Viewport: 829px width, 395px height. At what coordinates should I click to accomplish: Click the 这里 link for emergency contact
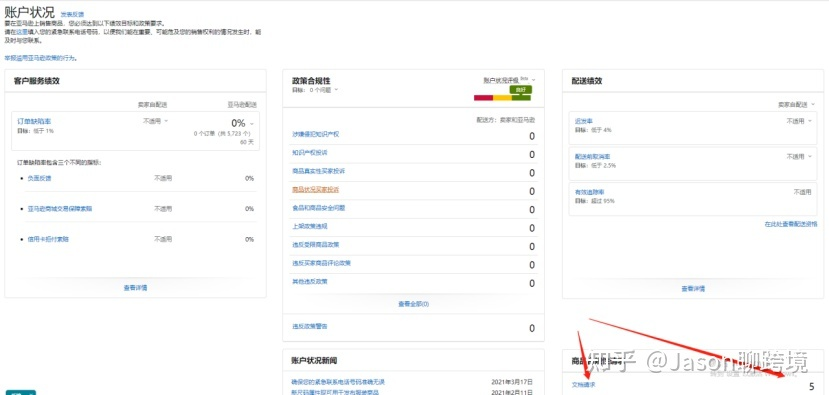click(21, 32)
